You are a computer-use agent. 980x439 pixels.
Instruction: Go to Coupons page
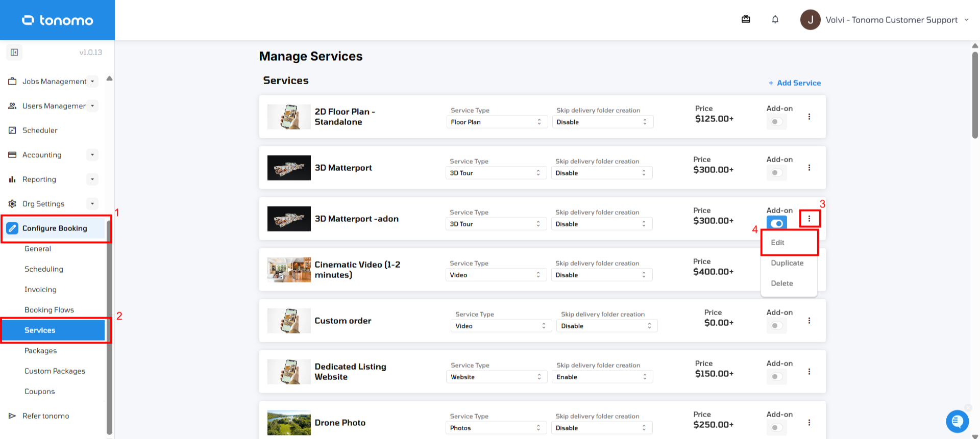(x=40, y=392)
